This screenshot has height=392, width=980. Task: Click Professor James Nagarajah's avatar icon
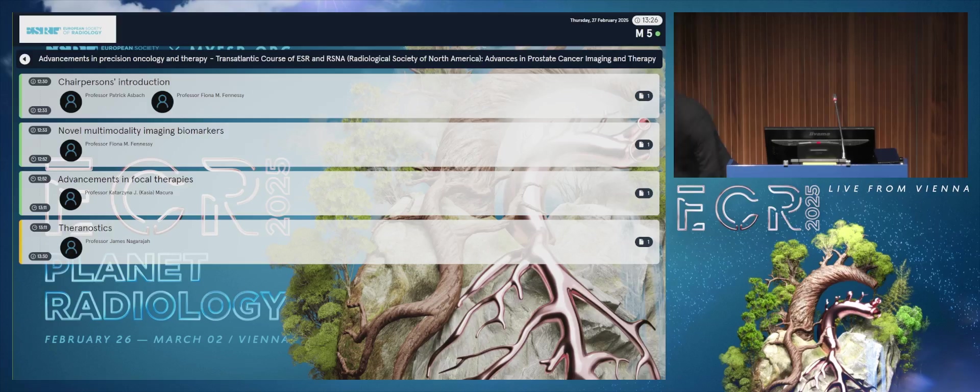click(x=71, y=248)
